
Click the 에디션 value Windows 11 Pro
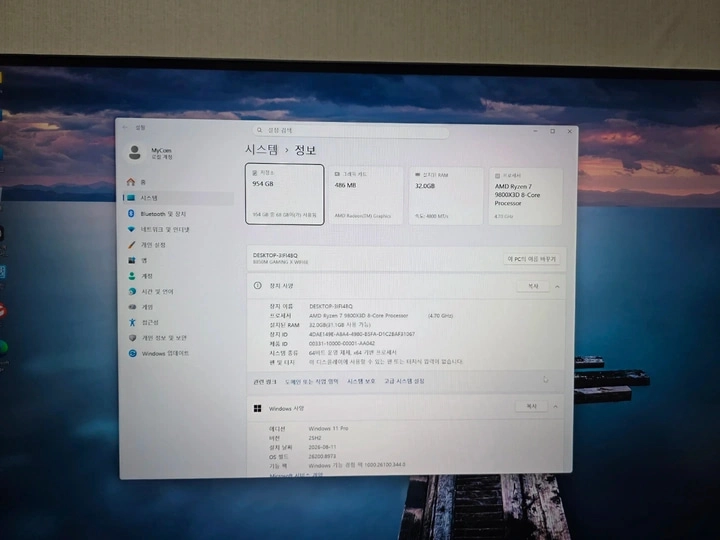pyautogui.click(x=328, y=428)
